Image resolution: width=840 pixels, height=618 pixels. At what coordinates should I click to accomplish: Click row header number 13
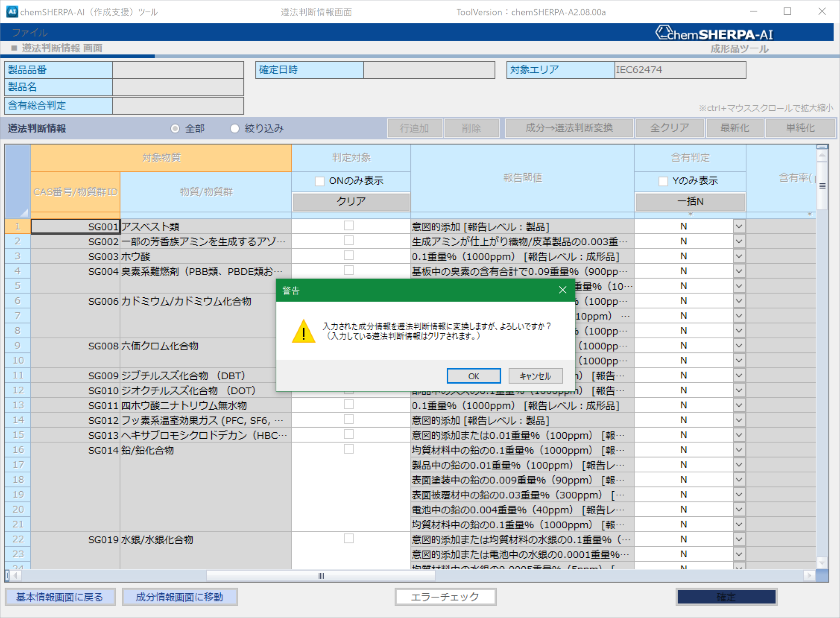[18, 405]
